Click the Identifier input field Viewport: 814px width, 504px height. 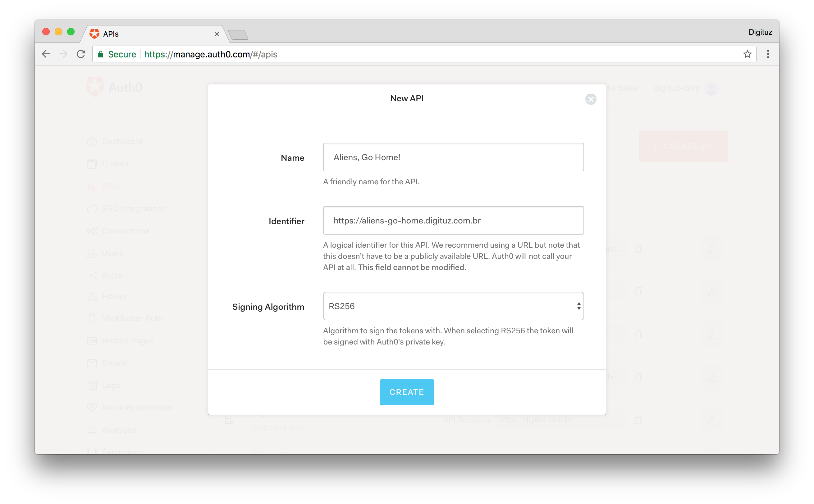[453, 220]
